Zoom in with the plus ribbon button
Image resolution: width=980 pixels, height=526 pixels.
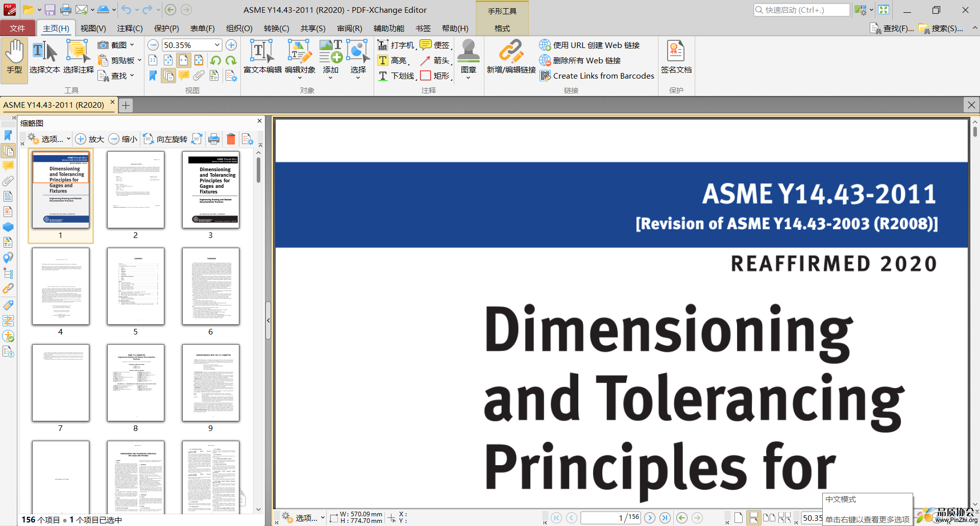[x=231, y=45]
